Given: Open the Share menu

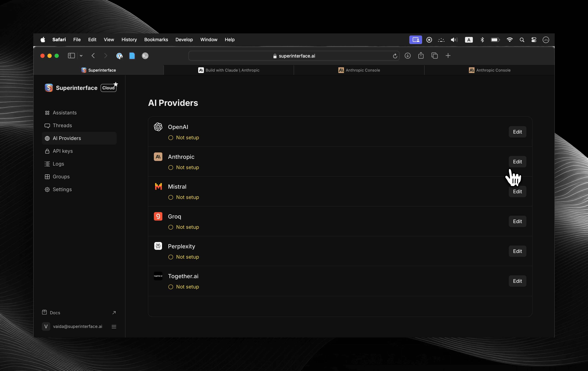Looking at the screenshot, I should [421, 55].
